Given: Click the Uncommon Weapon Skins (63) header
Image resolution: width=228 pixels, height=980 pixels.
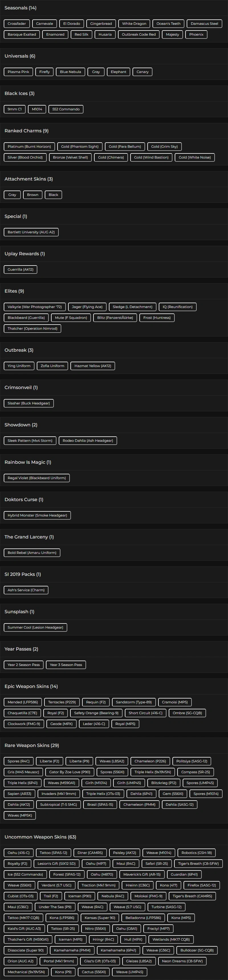Looking at the screenshot, I should (x=40, y=837).
